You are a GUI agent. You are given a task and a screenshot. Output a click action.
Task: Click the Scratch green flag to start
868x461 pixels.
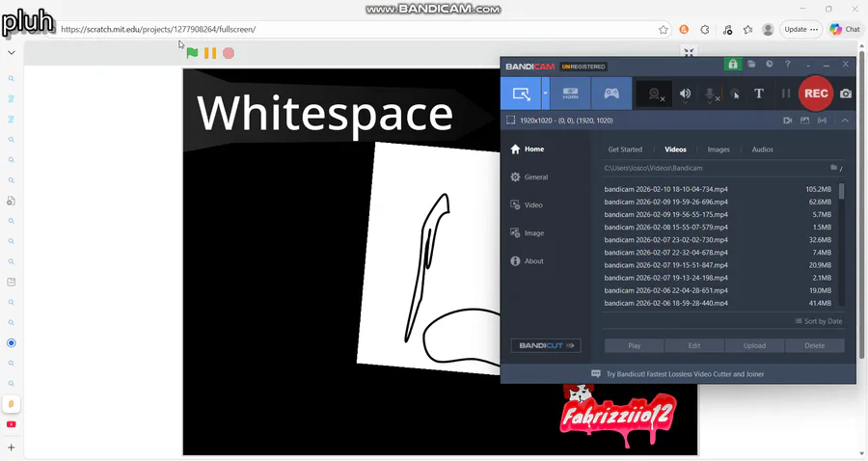[192, 53]
